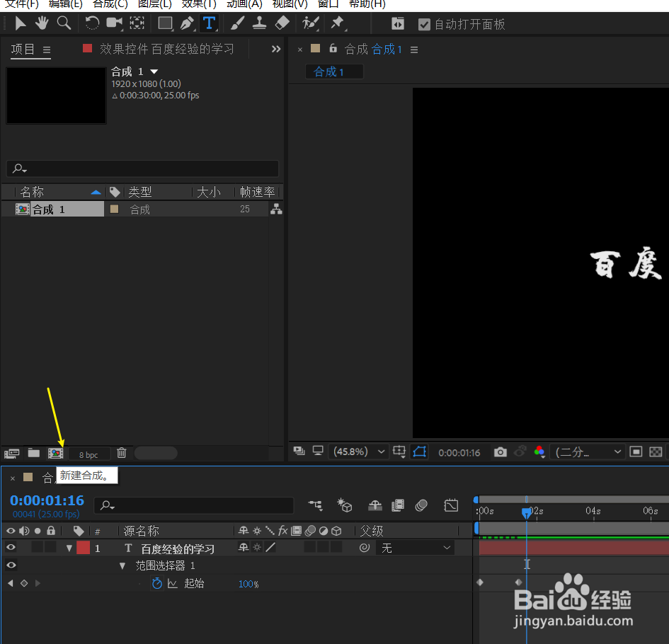Select the Unified Camera tool
669x644 pixels.
(114, 23)
